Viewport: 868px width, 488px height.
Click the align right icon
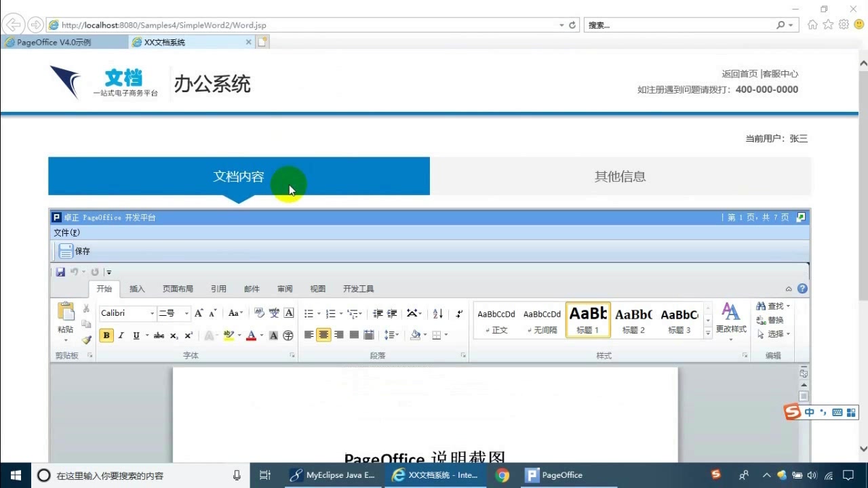coord(338,335)
